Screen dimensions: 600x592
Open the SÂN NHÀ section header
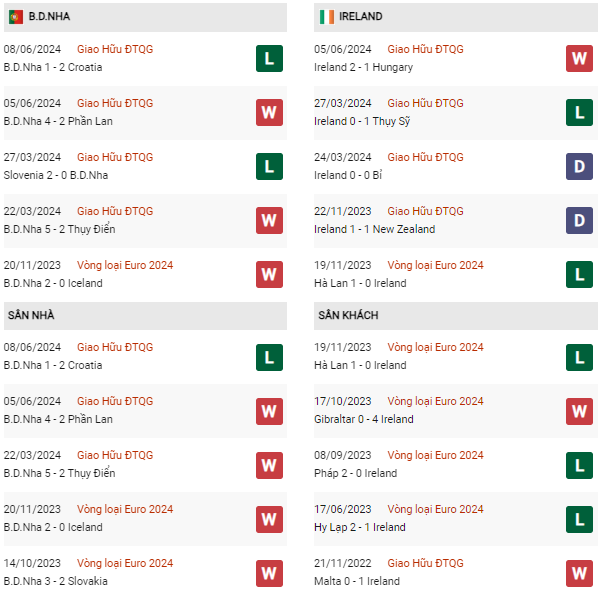pyautogui.click(x=145, y=316)
